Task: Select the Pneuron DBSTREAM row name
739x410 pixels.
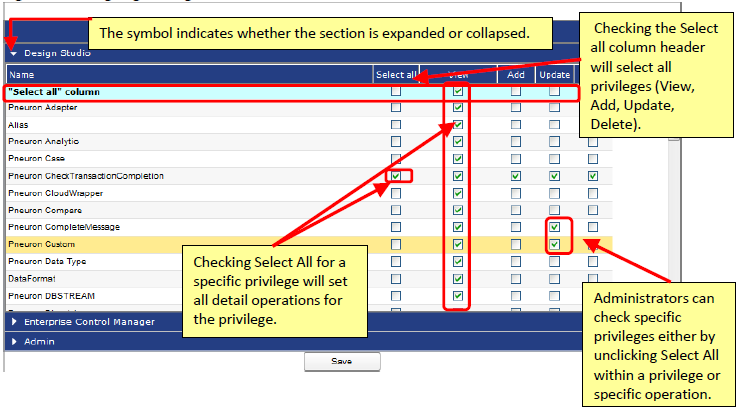Action: point(51,296)
